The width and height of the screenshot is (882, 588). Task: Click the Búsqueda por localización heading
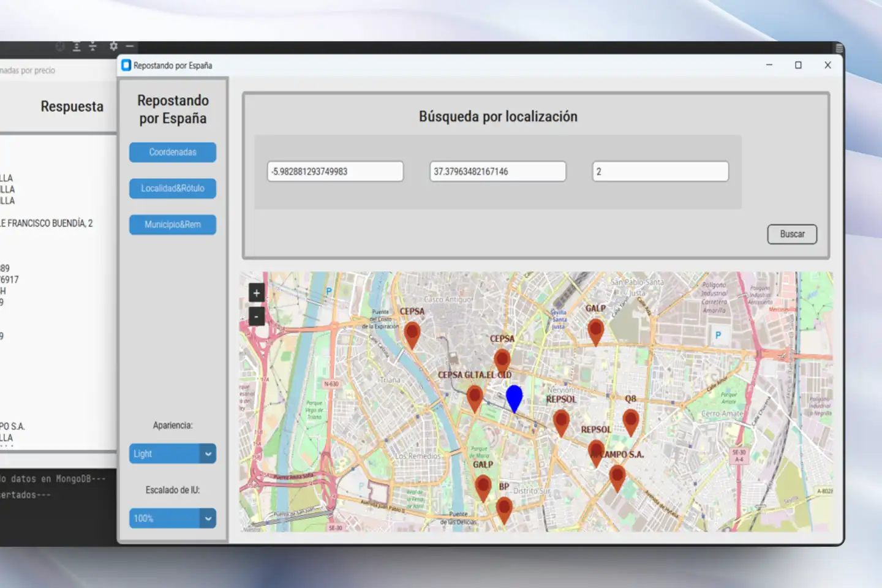(x=498, y=116)
